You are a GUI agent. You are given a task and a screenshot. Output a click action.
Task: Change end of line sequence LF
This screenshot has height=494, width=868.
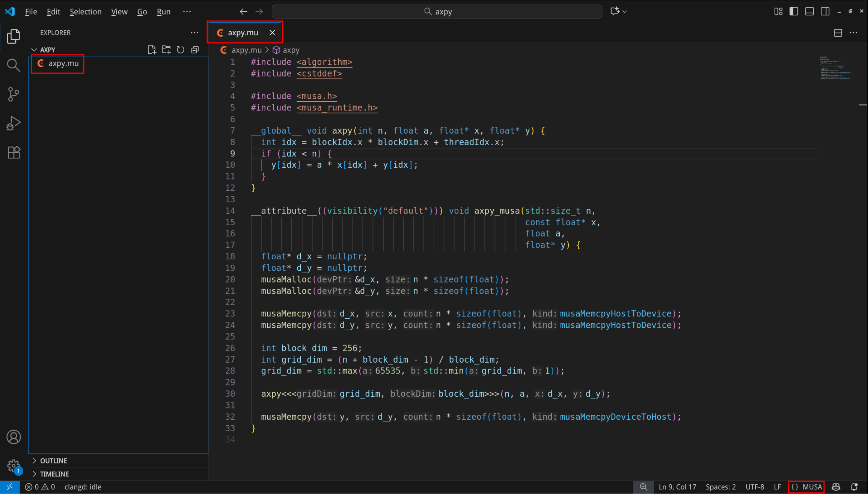(778, 487)
